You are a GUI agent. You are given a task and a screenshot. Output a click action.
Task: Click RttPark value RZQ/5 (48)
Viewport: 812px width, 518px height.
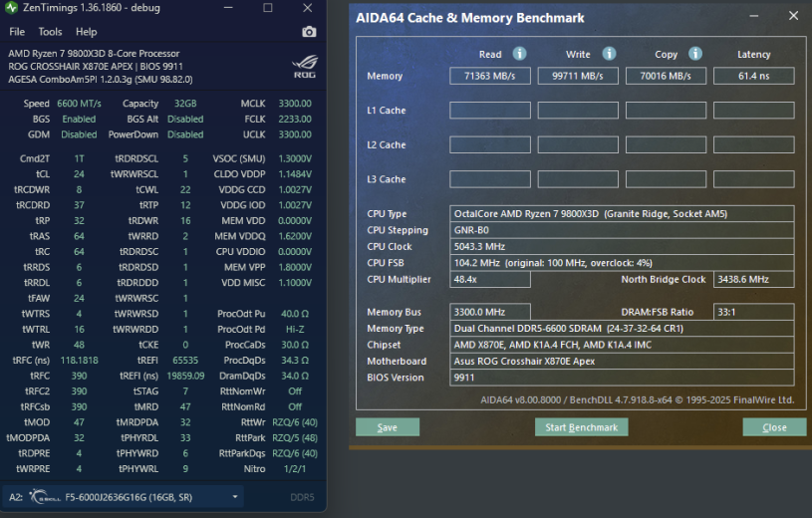coord(295,437)
